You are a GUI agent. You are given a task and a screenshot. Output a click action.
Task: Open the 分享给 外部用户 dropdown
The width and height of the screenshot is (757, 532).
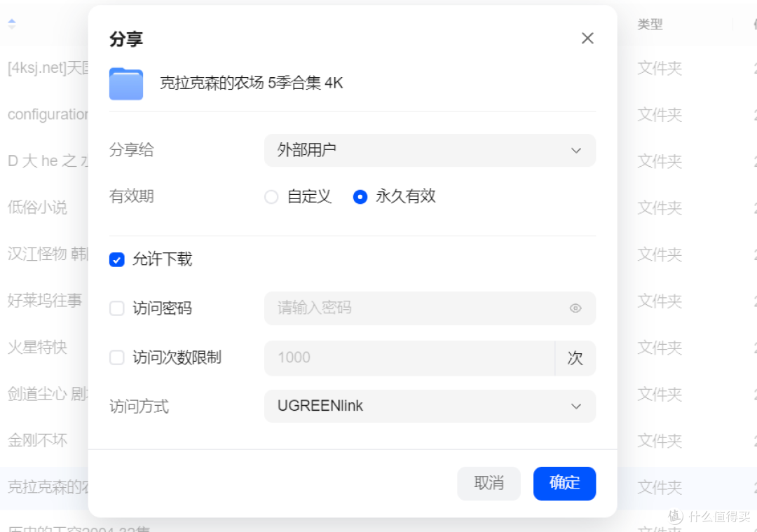pos(430,150)
